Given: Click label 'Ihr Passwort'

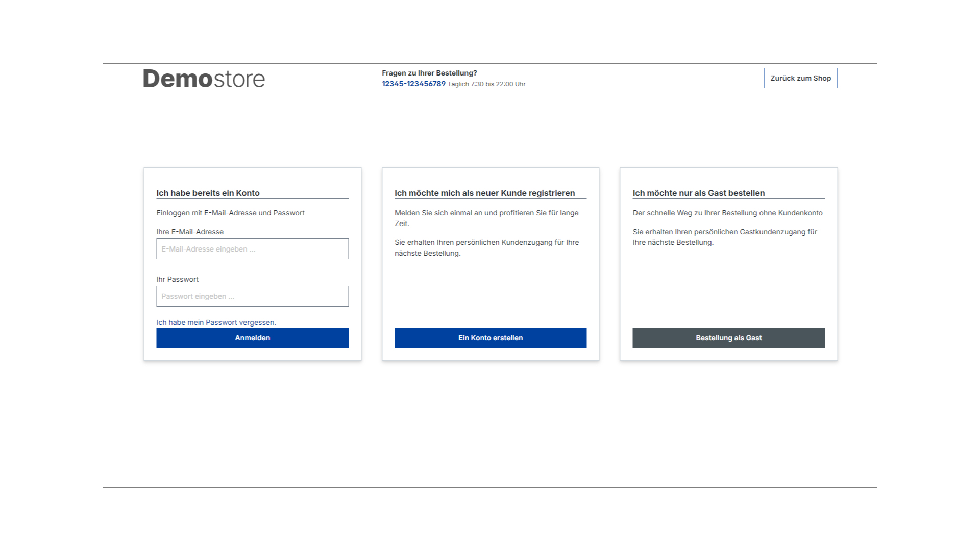Looking at the screenshot, I should click(x=177, y=279).
